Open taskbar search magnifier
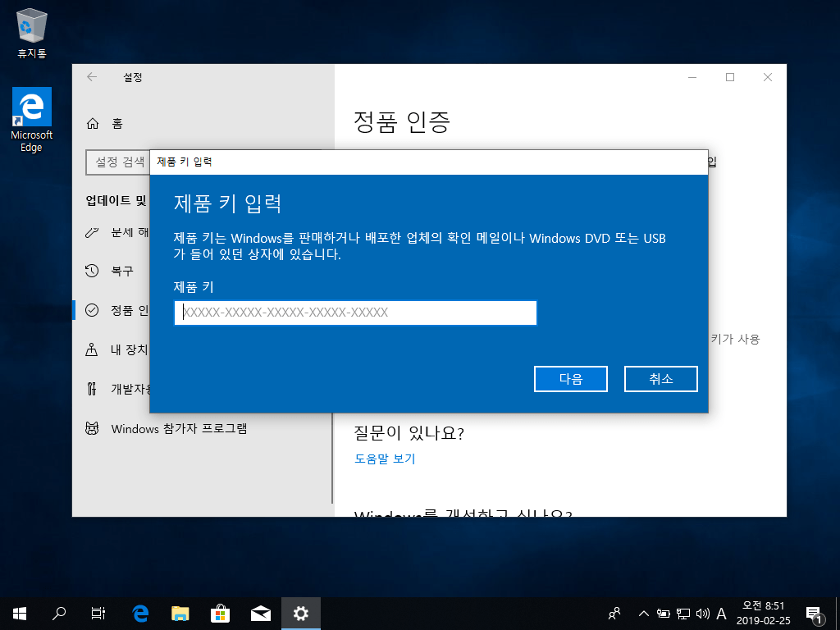 coord(58,614)
